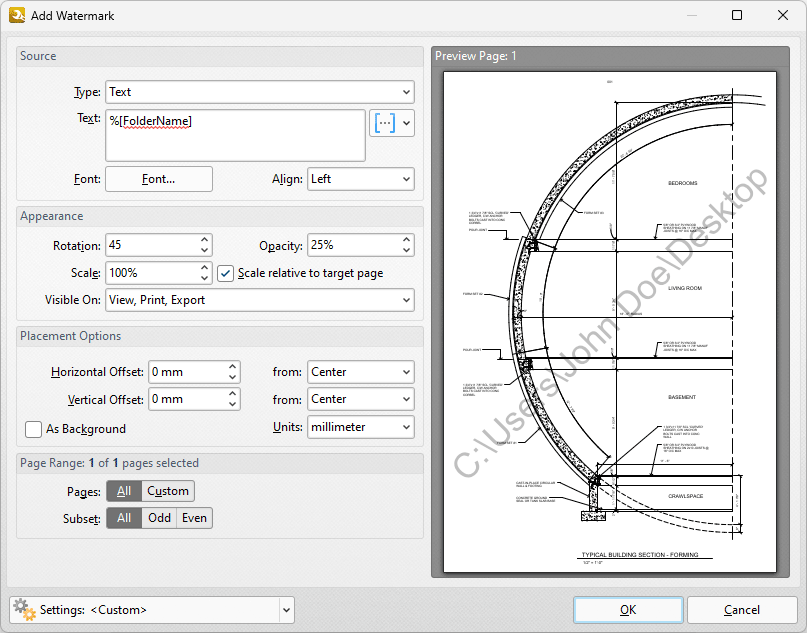Click the settings gear icon at bottom
Viewport: 807px width, 633px height.
coord(24,609)
